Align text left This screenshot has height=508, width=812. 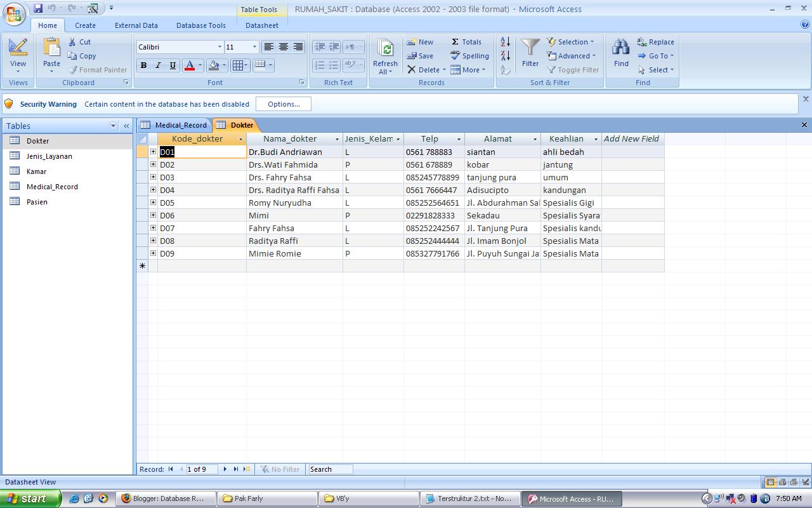(x=269, y=47)
